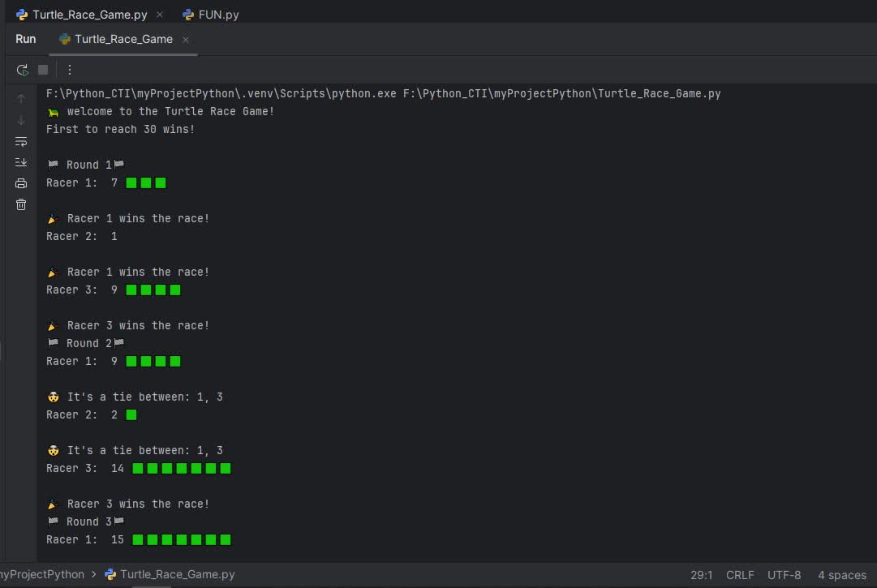The height and width of the screenshot is (588, 877).
Task: Click the 'Round 1' header line
Action: pyautogui.click(x=86, y=165)
